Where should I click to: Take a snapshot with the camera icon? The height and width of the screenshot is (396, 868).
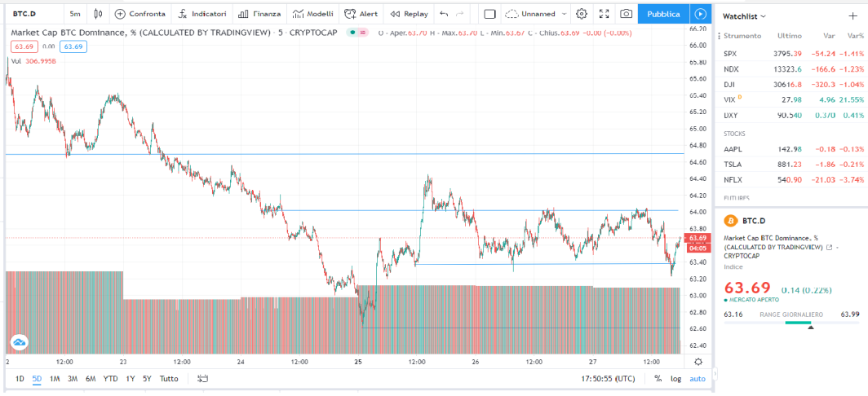point(626,14)
